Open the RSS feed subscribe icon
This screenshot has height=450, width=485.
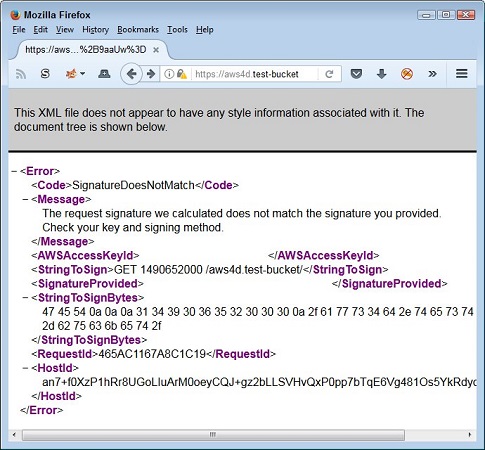click(21, 74)
